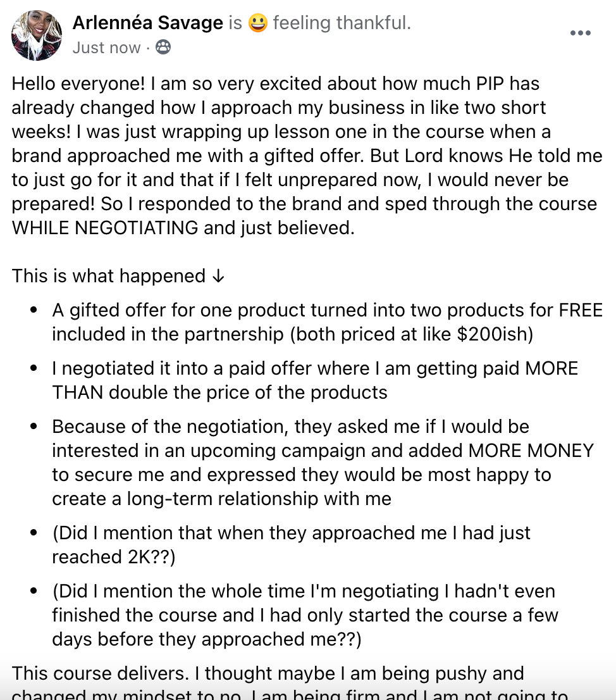Open the three-dot post options menu
This screenshot has height=700, width=616.
581,33
